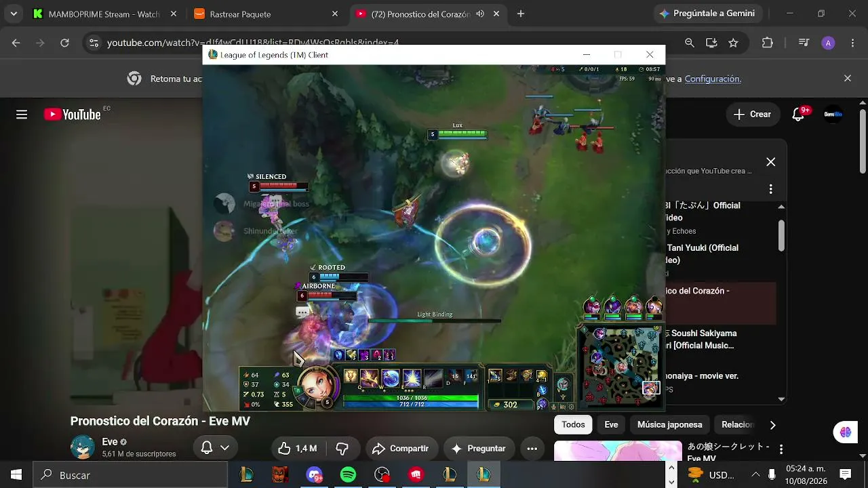The height and width of the screenshot is (488, 868).
Task: Click the League of Legends minimap
Action: click(x=620, y=367)
